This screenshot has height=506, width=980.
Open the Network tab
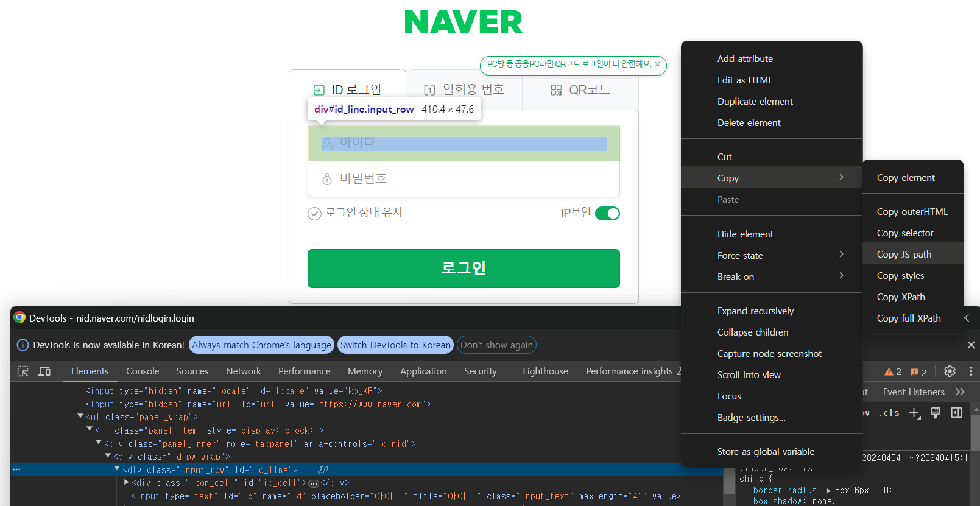coord(244,371)
